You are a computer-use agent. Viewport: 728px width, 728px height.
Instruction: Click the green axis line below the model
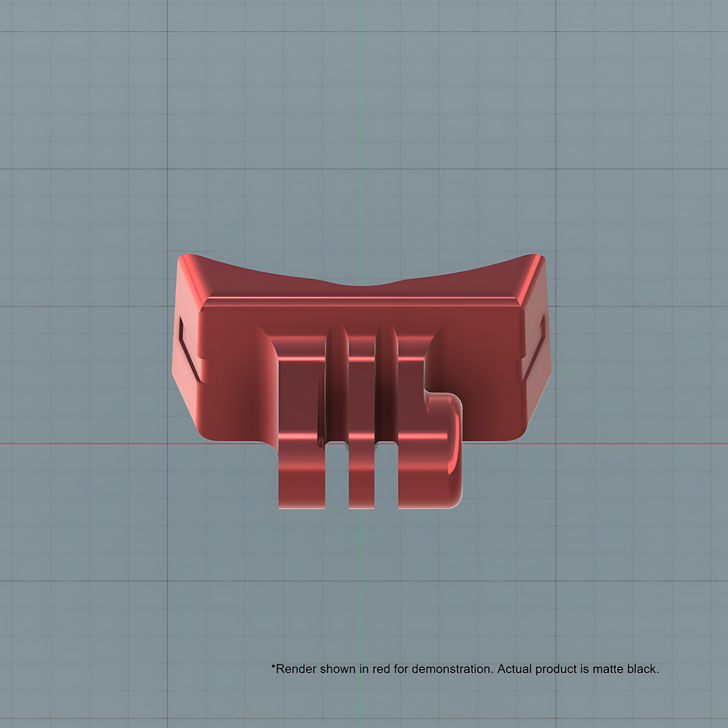pos(362,618)
